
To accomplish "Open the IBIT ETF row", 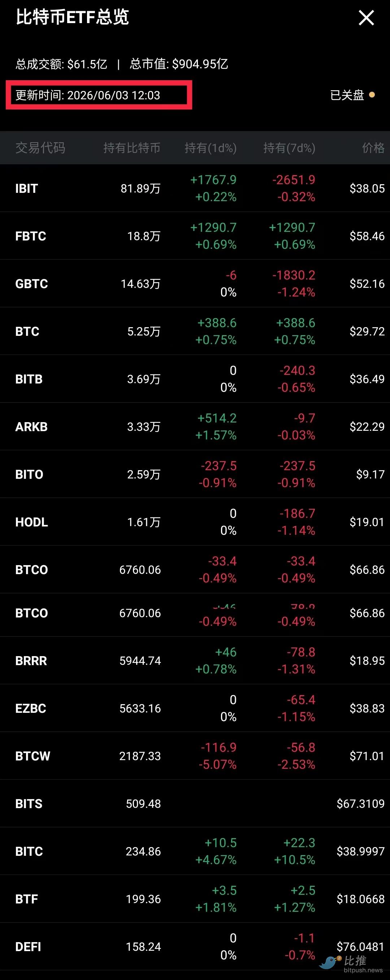I will 195,188.
